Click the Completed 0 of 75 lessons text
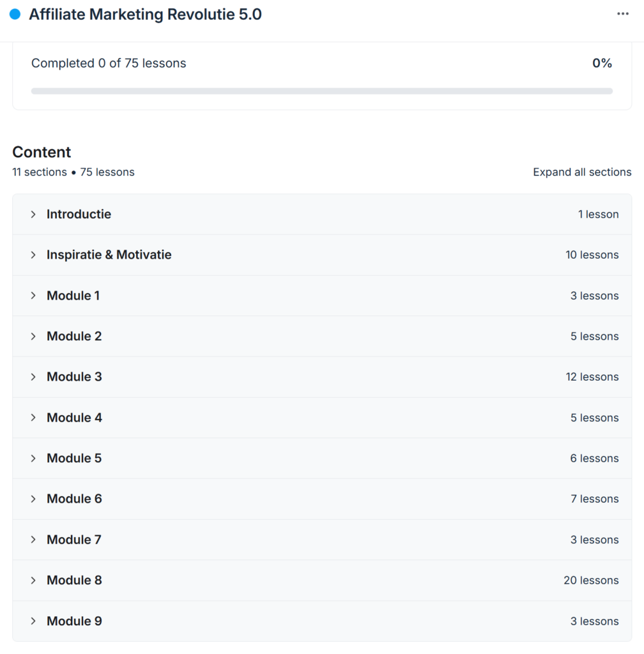Image resolution: width=644 pixels, height=654 pixels. [x=109, y=63]
